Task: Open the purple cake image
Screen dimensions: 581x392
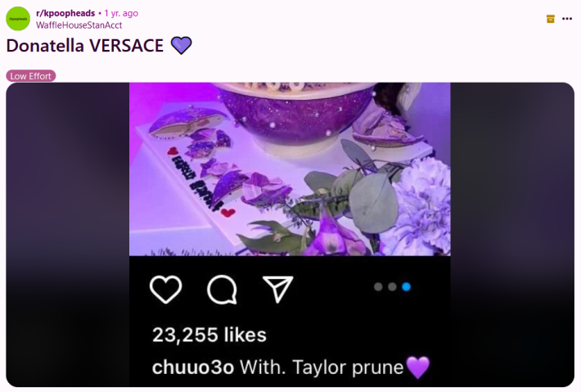Action: coord(290,169)
